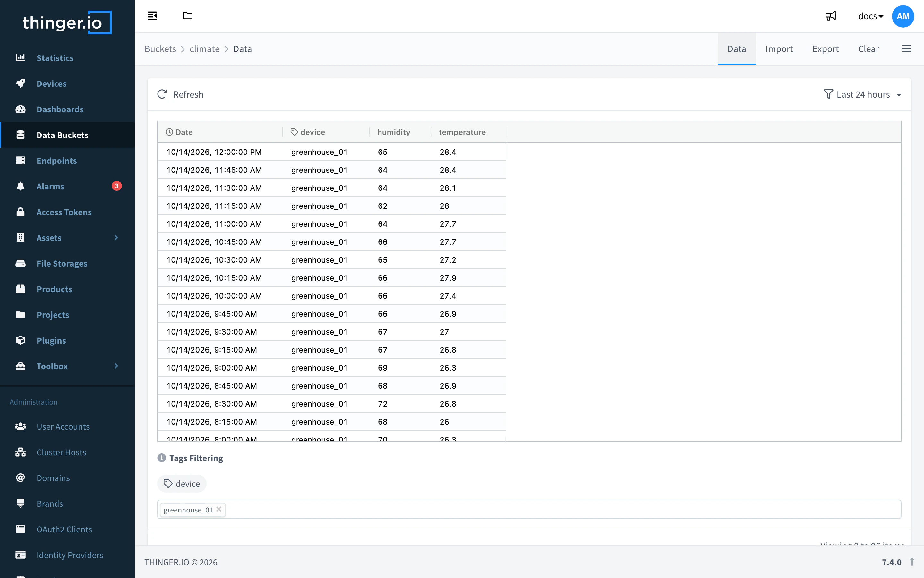Open the Statistics sidebar icon
The height and width of the screenshot is (578, 924).
pyautogui.click(x=21, y=58)
